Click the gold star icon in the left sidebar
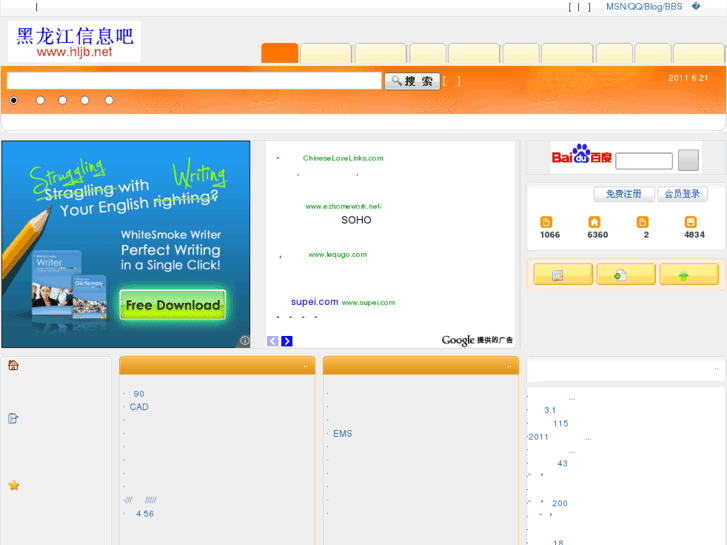Image resolution: width=727 pixels, height=545 pixels. 14,485
